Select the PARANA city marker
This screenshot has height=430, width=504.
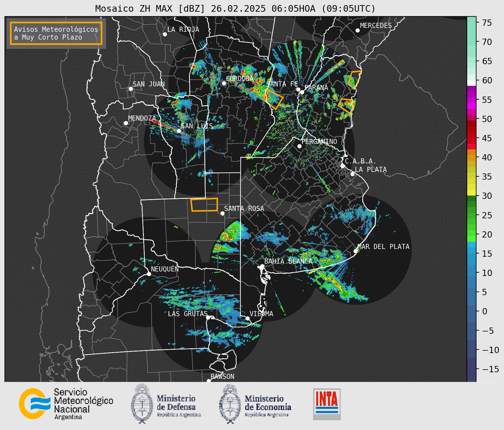[302, 92]
